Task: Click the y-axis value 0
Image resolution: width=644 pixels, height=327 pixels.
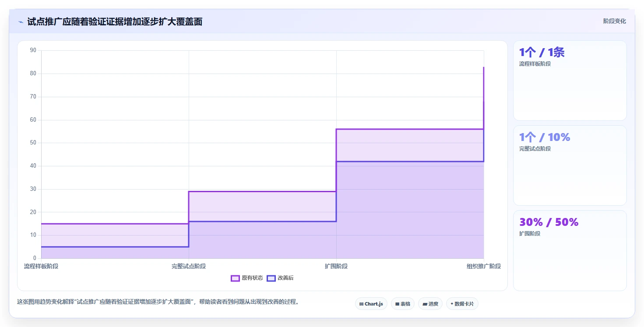Action: [x=35, y=258]
